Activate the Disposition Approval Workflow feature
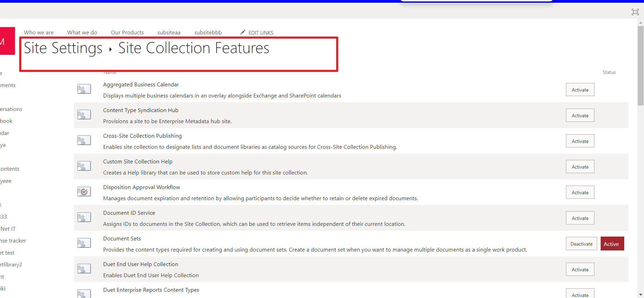The height and width of the screenshot is (298, 644). pos(579,192)
